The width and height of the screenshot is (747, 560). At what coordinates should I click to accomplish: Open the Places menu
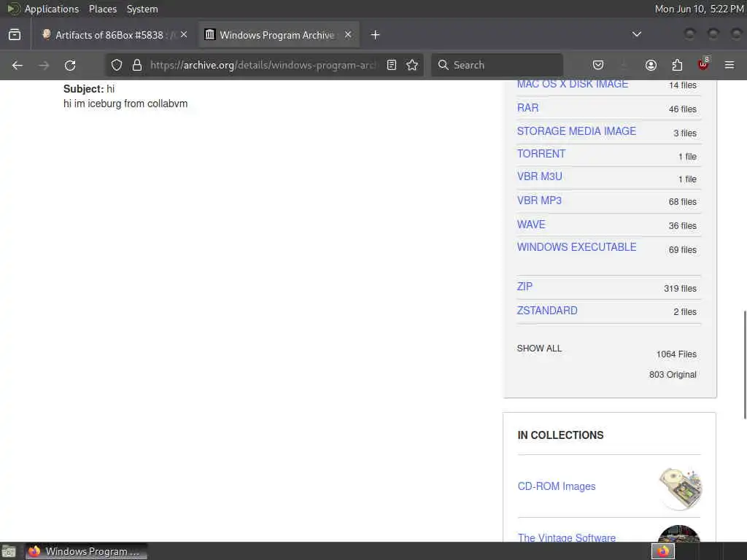103,9
